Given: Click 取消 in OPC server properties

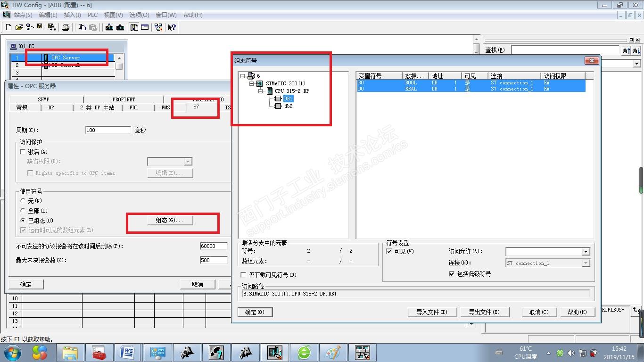Looking at the screenshot, I should 198,284.
